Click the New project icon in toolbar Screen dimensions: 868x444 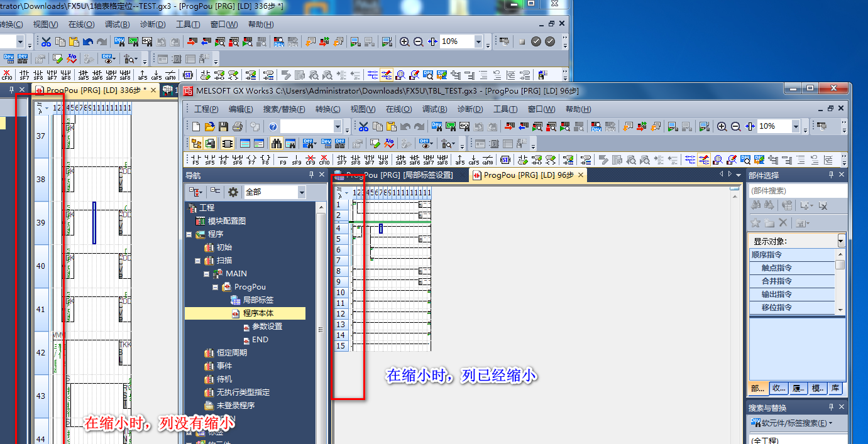(196, 126)
